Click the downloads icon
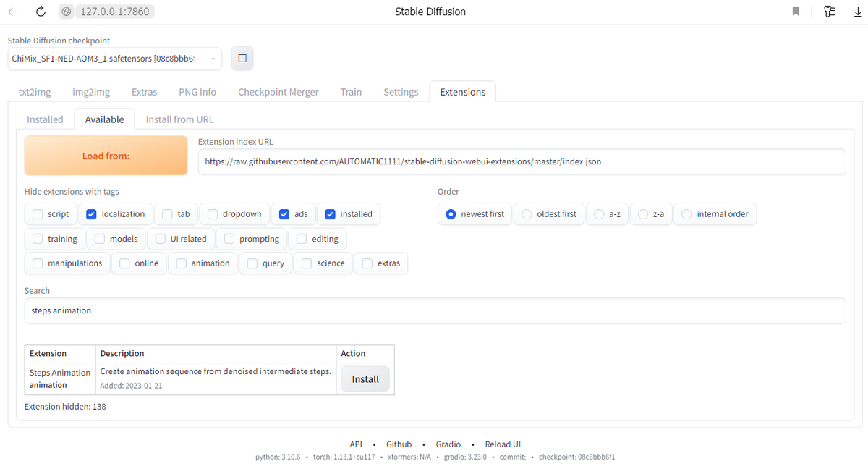Image resolution: width=868 pixels, height=474 pixels. (858, 11)
